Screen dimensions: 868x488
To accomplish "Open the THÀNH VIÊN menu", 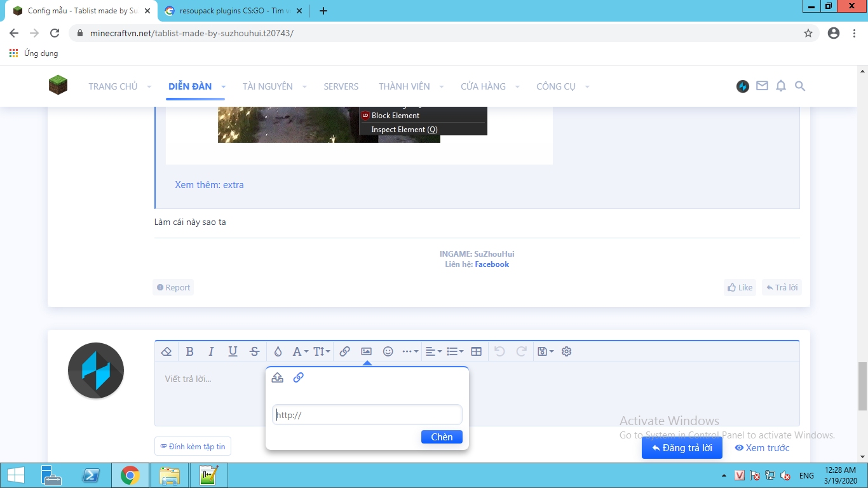I will [404, 86].
